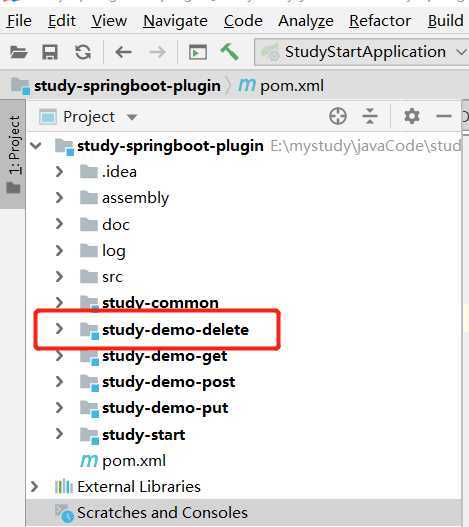The width and height of the screenshot is (469, 527).
Task: Collapse the study-springboot-plugin root node
Action: click(36, 146)
